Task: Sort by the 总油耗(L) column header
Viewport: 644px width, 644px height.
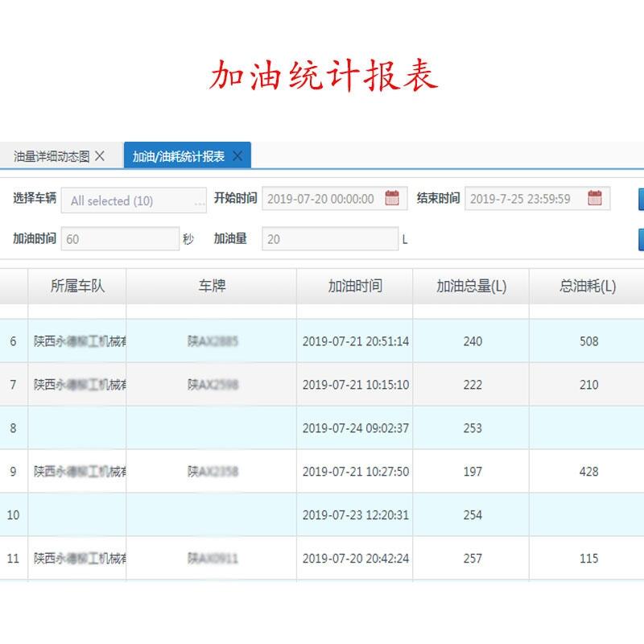Action: [588, 286]
